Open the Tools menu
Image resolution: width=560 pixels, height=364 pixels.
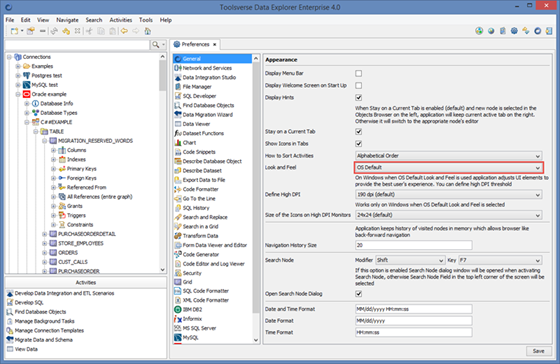click(146, 20)
